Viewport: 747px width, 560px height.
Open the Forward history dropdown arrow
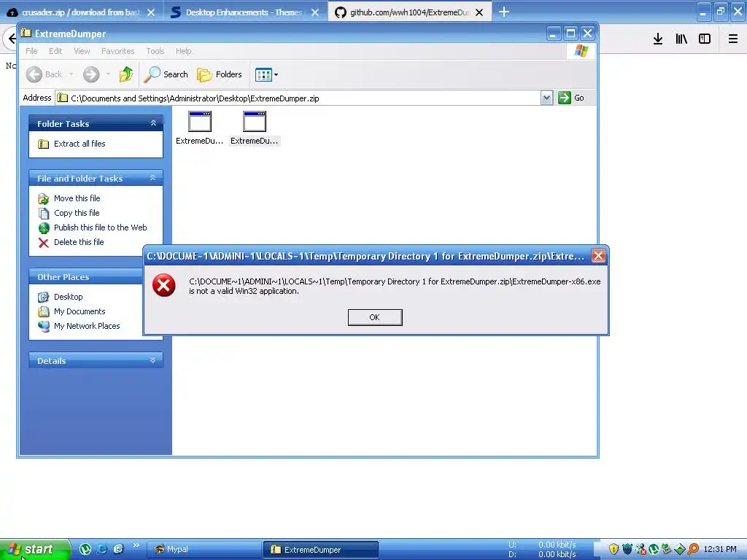(108, 74)
